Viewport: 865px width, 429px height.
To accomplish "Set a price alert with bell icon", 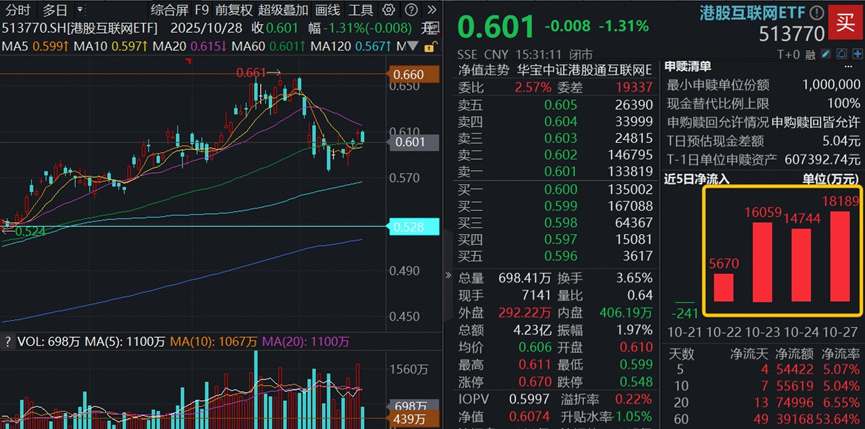I will 841,53.
